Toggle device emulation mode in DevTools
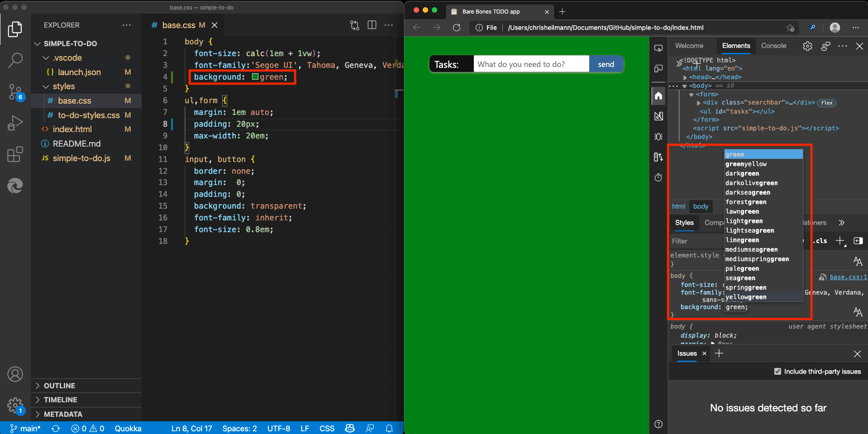Viewport: 868px width, 434px height. click(658, 69)
